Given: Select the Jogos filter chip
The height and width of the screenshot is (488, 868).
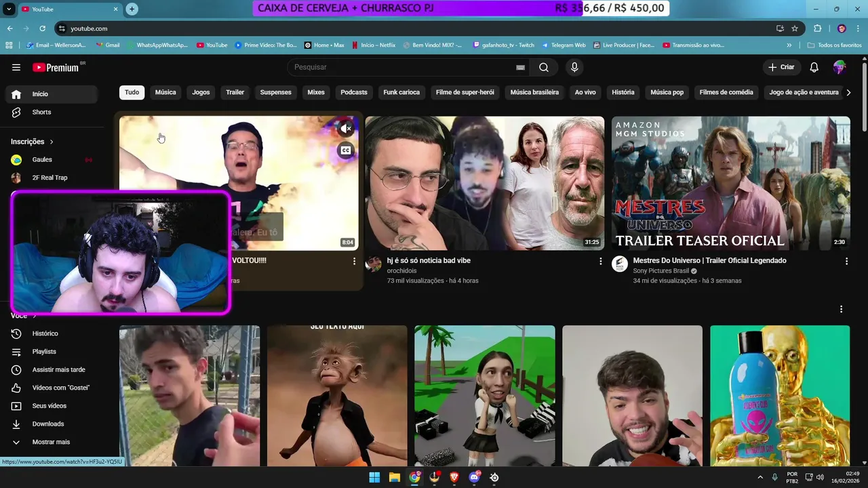Looking at the screenshot, I should pos(201,92).
